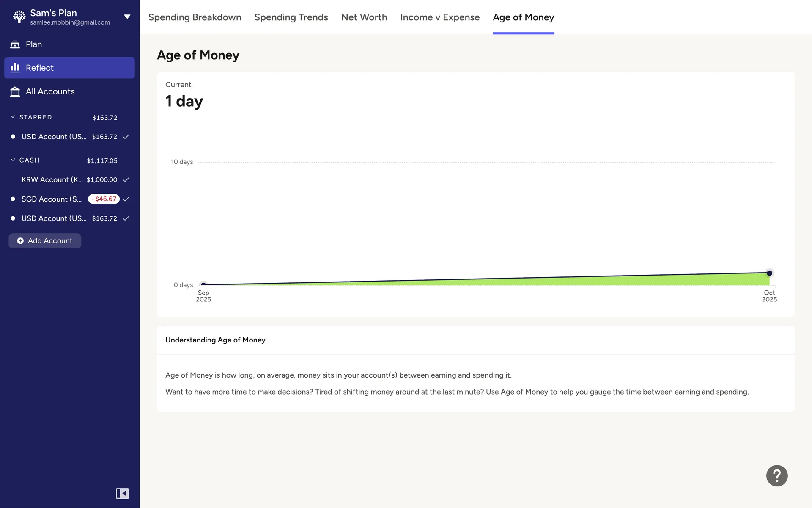Click the checkmark beside SGD Account
Image resolution: width=812 pixels, height=508 pixels.
pyautogui.click(x=126, y=199)
